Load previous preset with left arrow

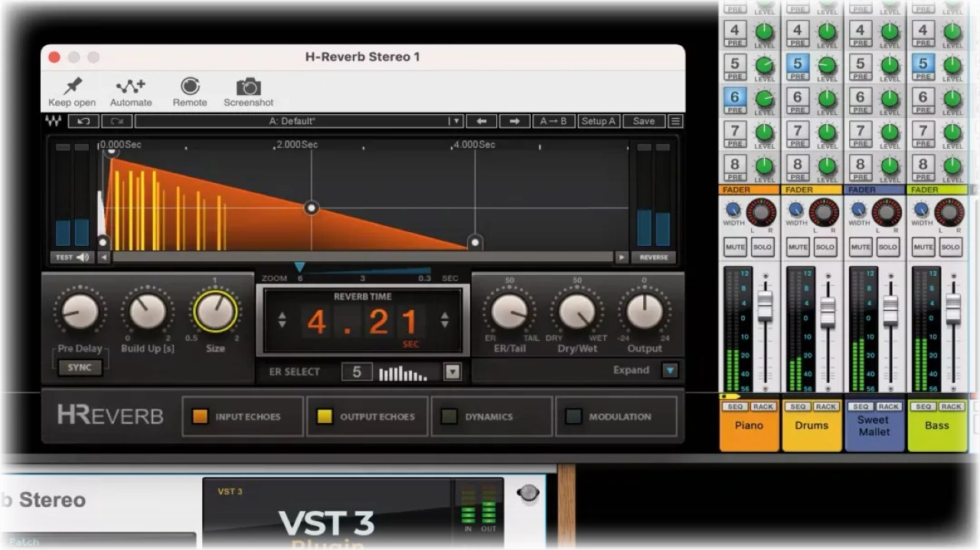pyautogui.click(x=482, y=121)
